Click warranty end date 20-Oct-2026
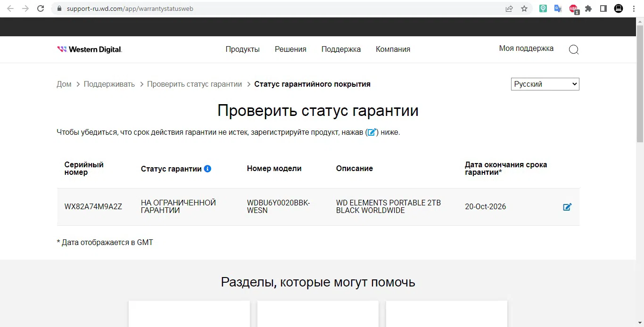The image size is (644, 327). coord(485,206)
